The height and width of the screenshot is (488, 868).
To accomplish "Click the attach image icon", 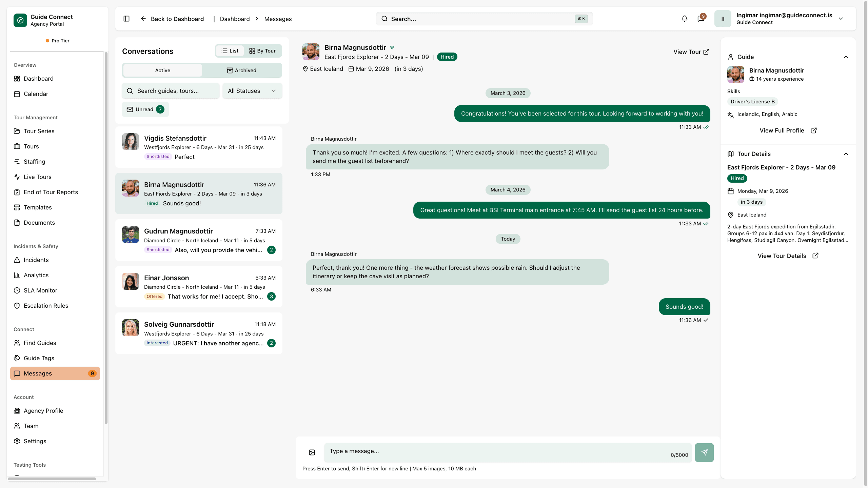I will point(312,452).
